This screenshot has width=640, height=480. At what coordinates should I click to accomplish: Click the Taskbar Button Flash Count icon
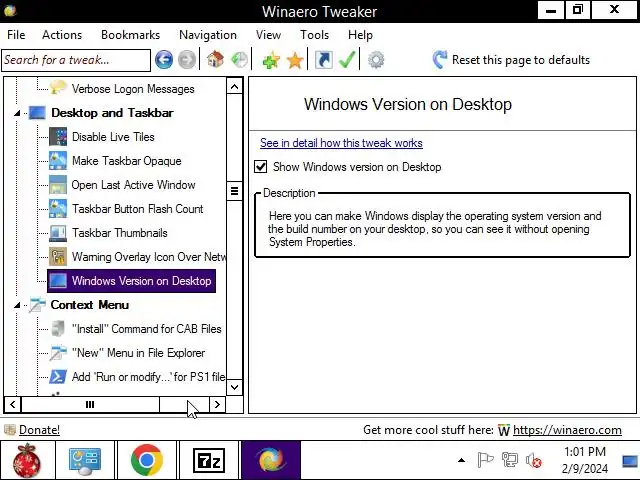point(58,209)
